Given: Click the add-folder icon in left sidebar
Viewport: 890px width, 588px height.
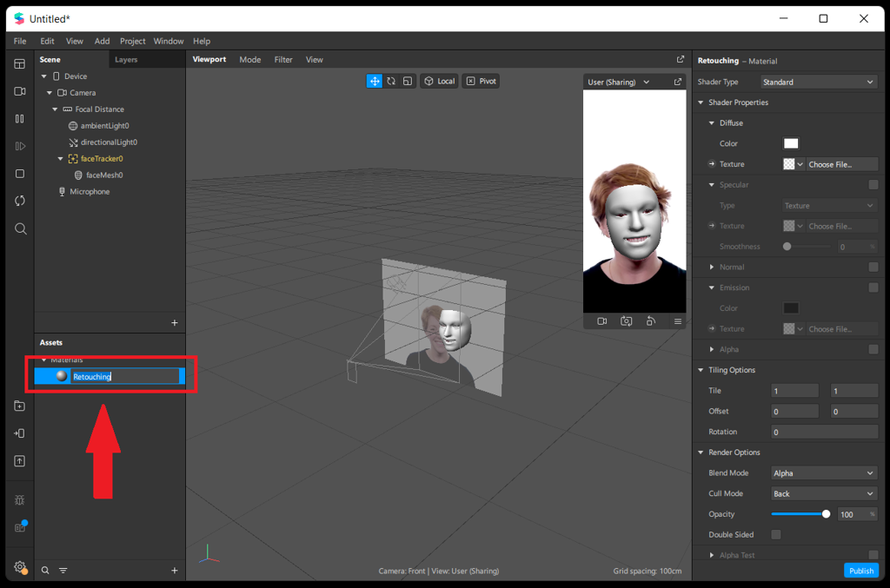Looking at the screenshot, I should (20, 406).
